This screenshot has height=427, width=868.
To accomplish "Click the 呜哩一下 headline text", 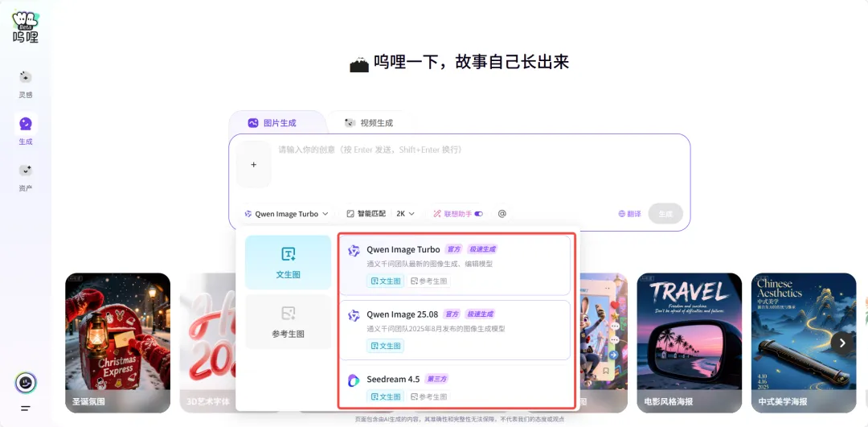I will tap(471, 62).
